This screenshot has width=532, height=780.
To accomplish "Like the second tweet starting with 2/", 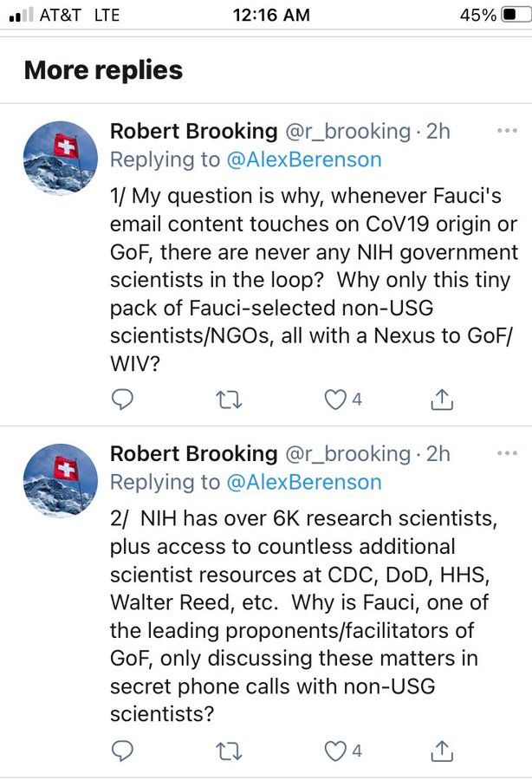I will [x=332, y=750].
